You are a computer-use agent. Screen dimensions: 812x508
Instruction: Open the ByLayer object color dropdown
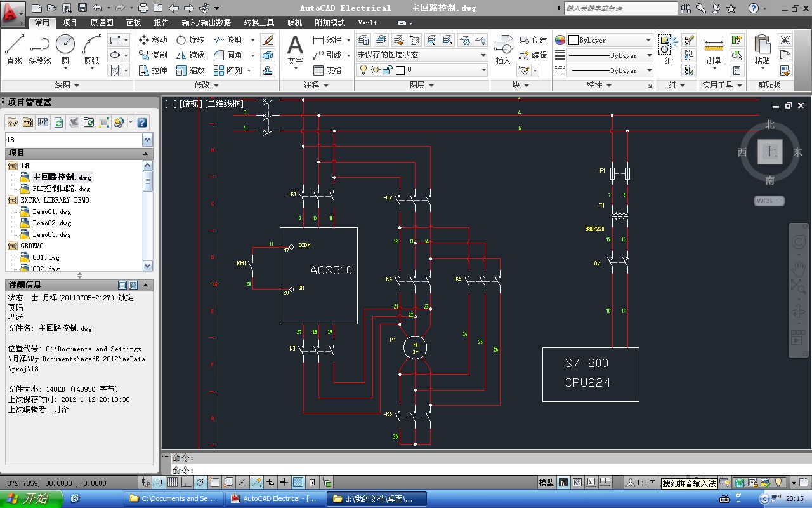[x=610, y=40]
